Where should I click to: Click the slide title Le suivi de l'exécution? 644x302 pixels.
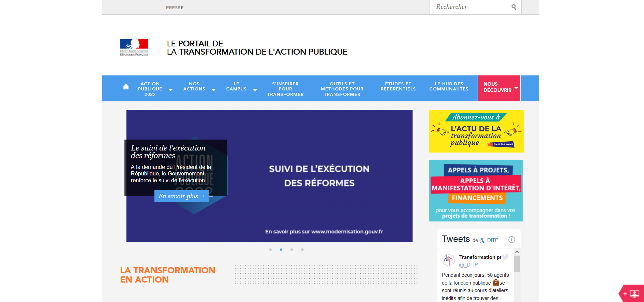pyautogui.click(x=168, y=152)
